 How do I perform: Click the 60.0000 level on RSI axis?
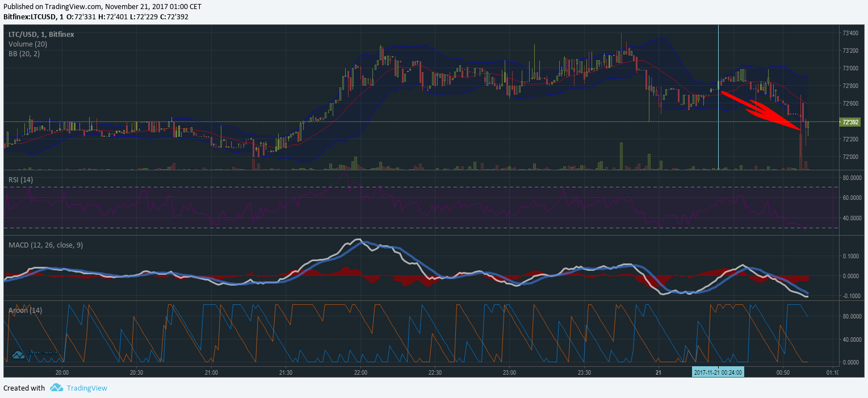click(853, 198)
